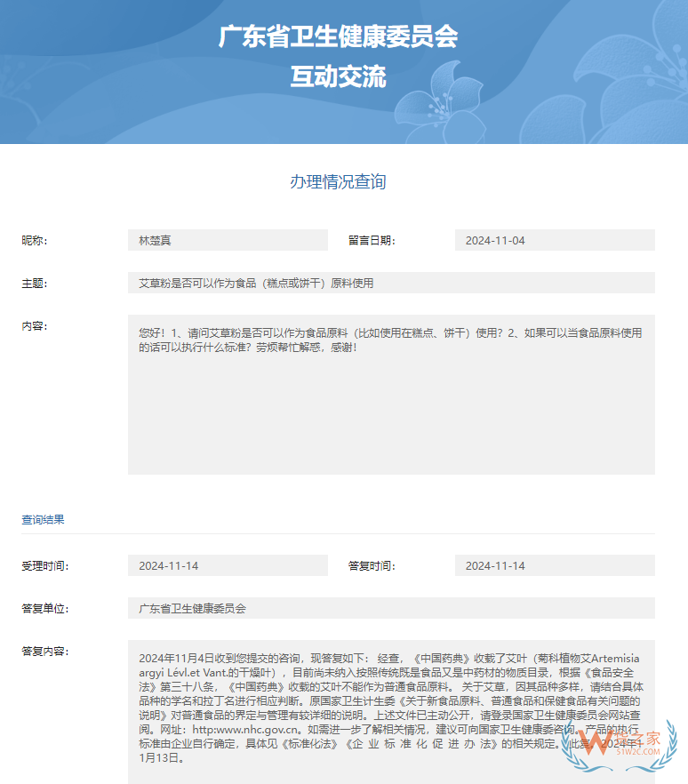This screenshot has height=784, width=688.
Task: Click the 答复单位 label
Action: [44, 608]
